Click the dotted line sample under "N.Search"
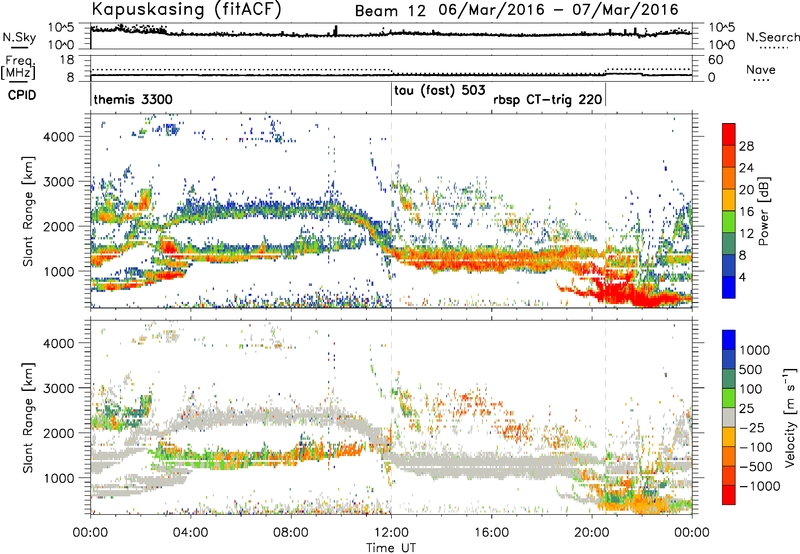The height and width of the screenshot is (554, 800). click(774, 48)
